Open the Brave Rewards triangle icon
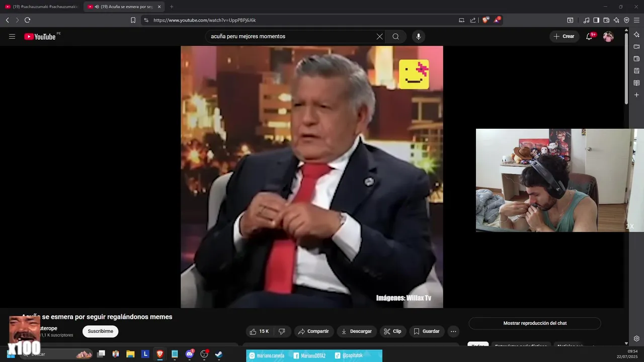Viewport: 644px width, 362px height. 497,20
